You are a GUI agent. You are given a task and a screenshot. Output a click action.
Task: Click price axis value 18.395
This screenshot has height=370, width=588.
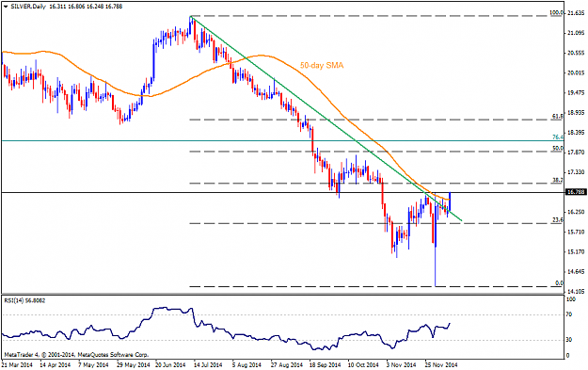coord(576,133)
